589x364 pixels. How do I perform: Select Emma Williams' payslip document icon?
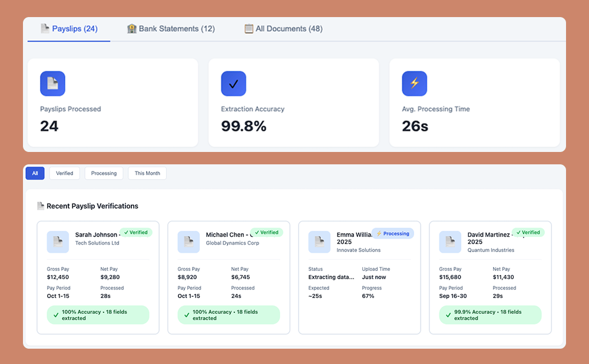pos(319,241)
